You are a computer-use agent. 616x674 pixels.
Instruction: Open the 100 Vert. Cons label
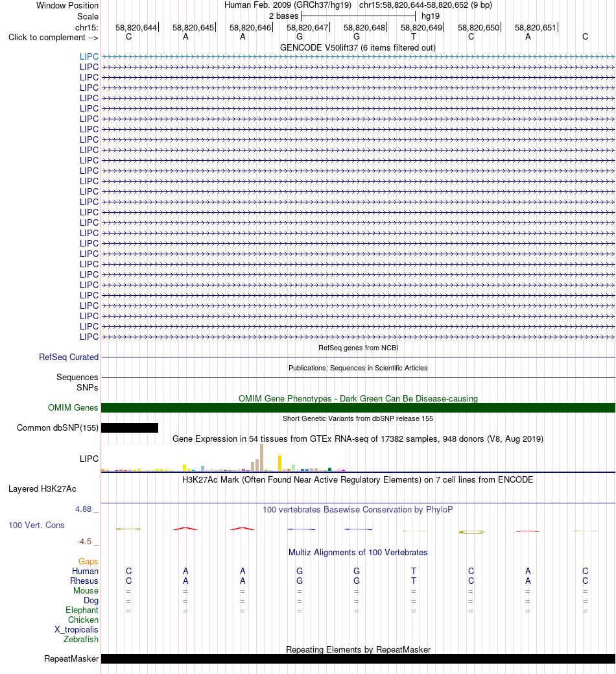click(36, 525)
